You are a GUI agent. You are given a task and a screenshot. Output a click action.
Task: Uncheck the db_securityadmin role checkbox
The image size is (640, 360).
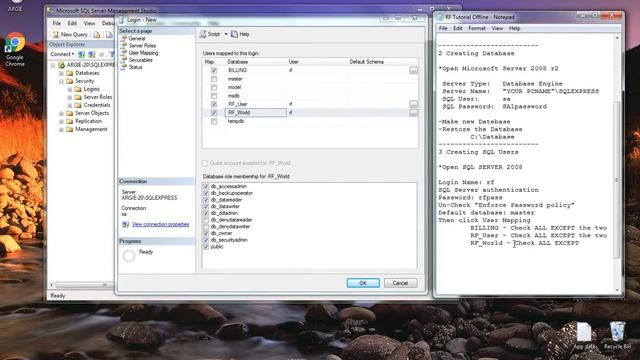click(x=206, y=240)
